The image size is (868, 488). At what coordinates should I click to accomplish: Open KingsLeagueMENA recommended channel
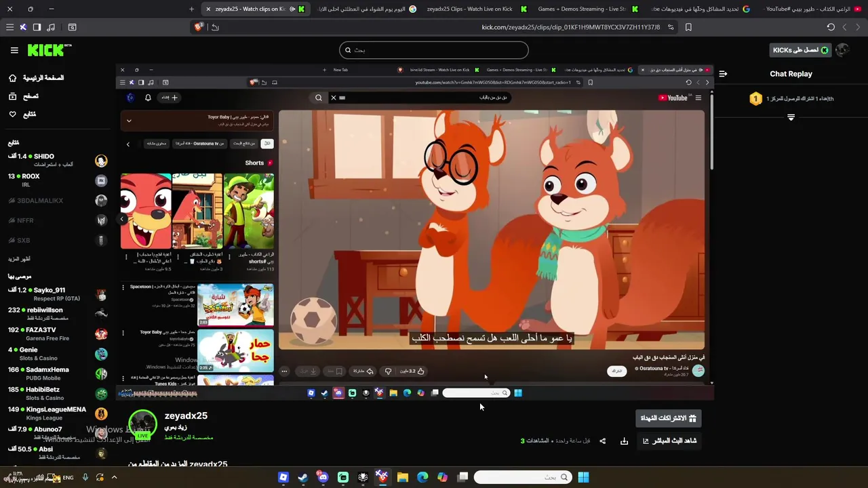click(58, 413)
